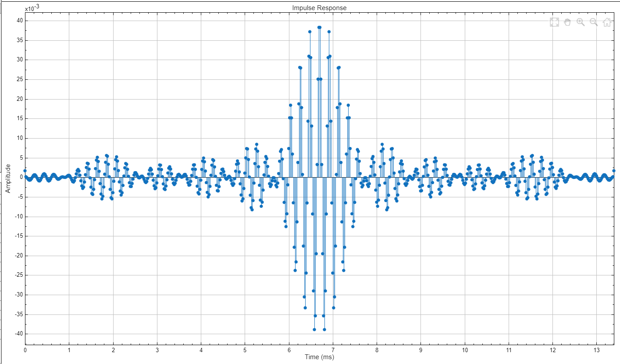Click the last sample marker at right edge
620x364 pixels.
point(614,171)
